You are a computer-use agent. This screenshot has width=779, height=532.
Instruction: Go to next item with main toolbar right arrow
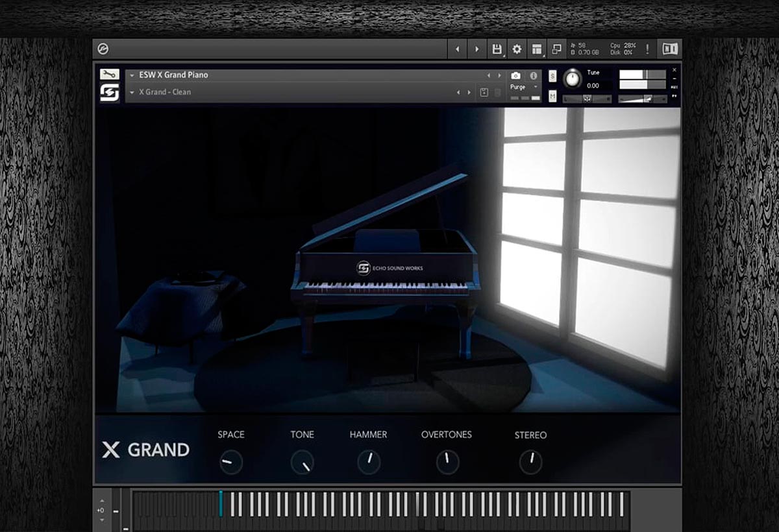477,49
